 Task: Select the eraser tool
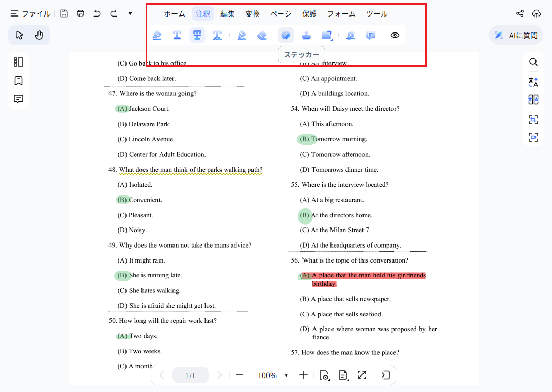point(262,35)
